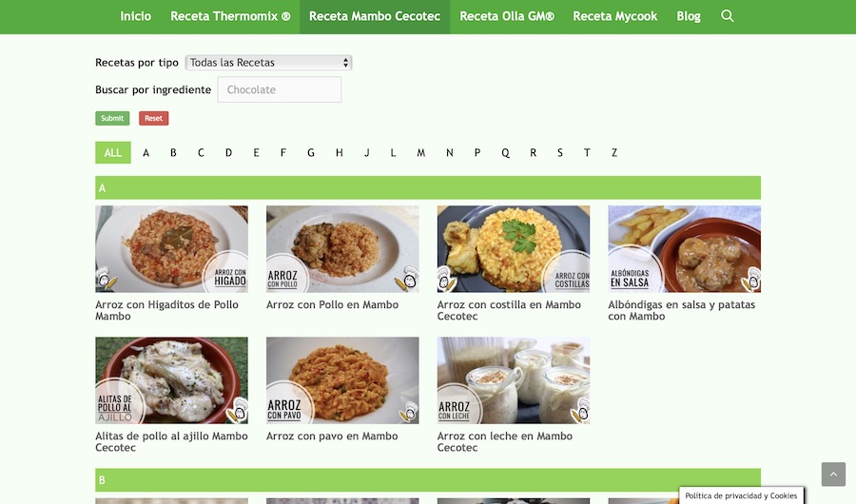Open Política de privacidad y Cookies notice
Viewport: 856px width, 504px height.
tap(741, 495)
